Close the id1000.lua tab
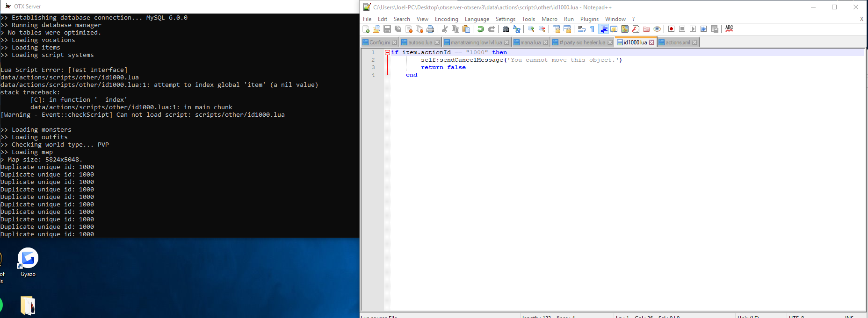This screenshot has width=868, height=318. point(651,42)
